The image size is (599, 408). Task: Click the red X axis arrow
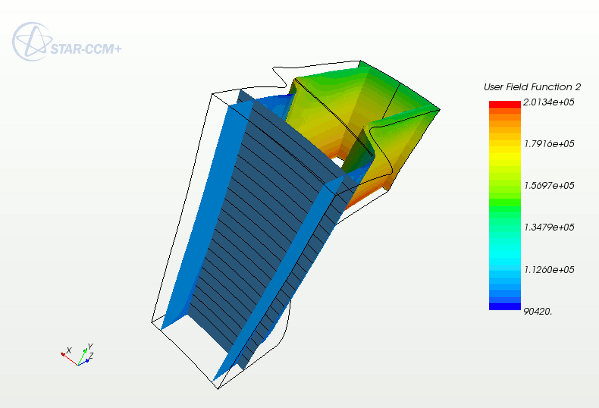[69, 359]
